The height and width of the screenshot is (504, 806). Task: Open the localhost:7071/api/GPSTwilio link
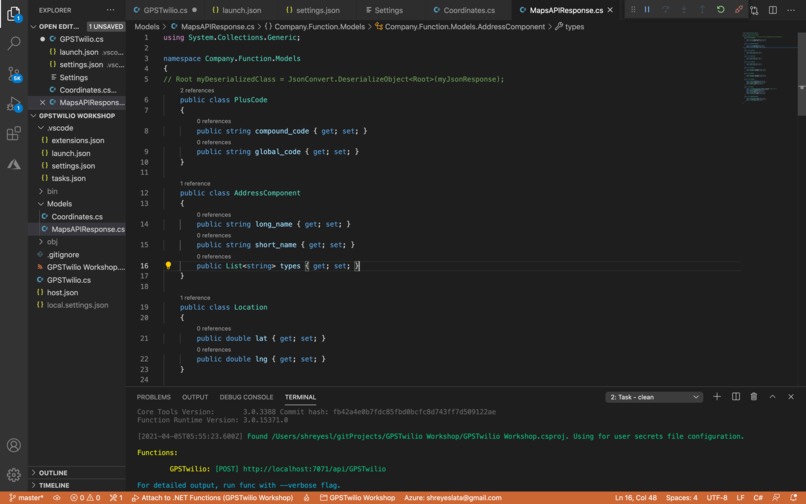(314, 469)
